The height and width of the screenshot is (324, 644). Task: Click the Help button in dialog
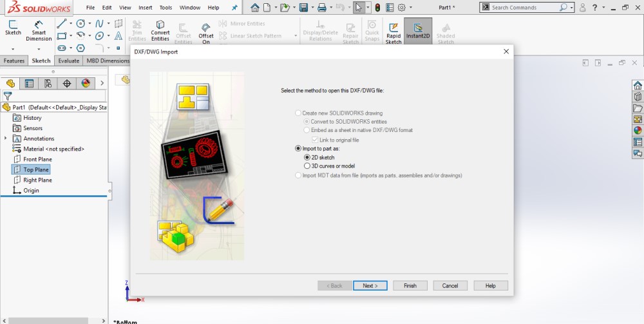click(490, 285)
